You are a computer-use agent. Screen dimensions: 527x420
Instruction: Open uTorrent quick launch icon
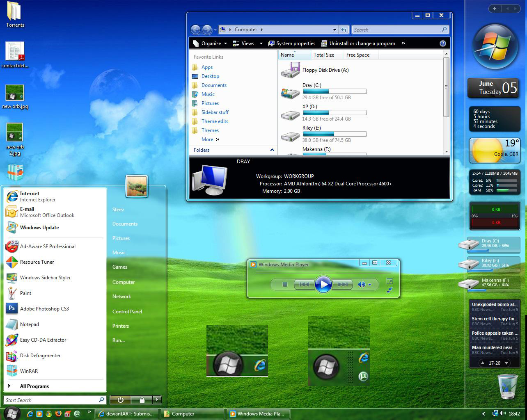coord(77,414)
